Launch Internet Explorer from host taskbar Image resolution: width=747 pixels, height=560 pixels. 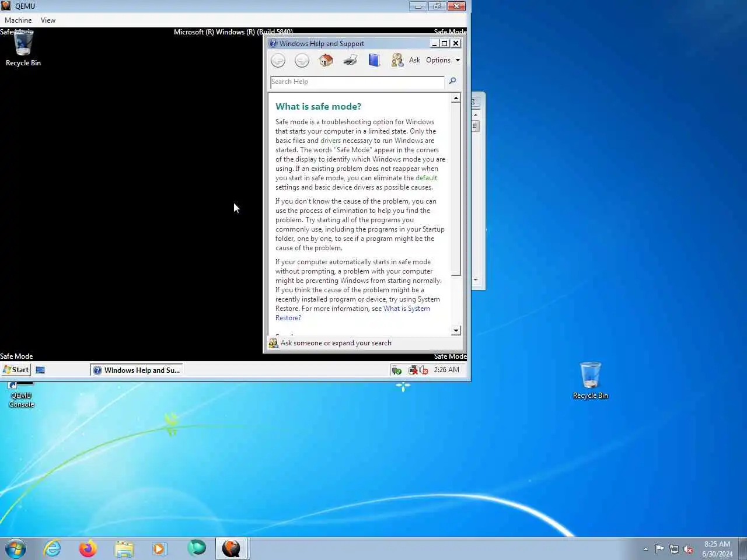point(53,548)
